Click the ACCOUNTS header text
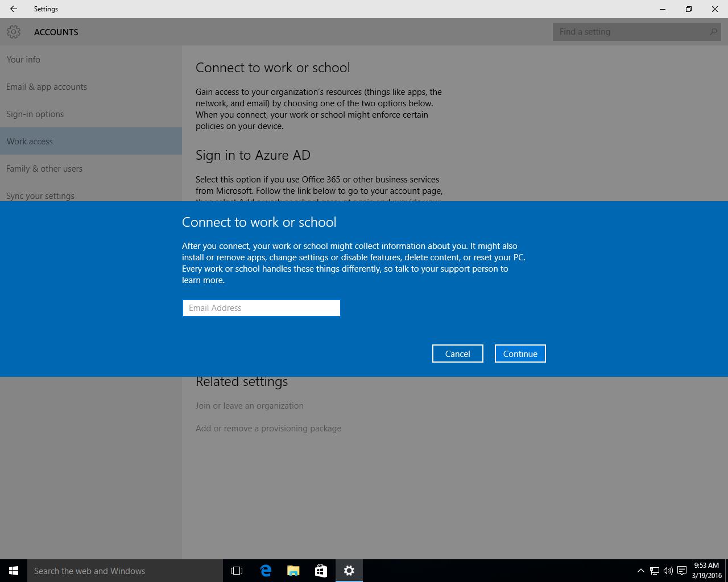This screenshot has width=728, height=582. click(56, 32)
